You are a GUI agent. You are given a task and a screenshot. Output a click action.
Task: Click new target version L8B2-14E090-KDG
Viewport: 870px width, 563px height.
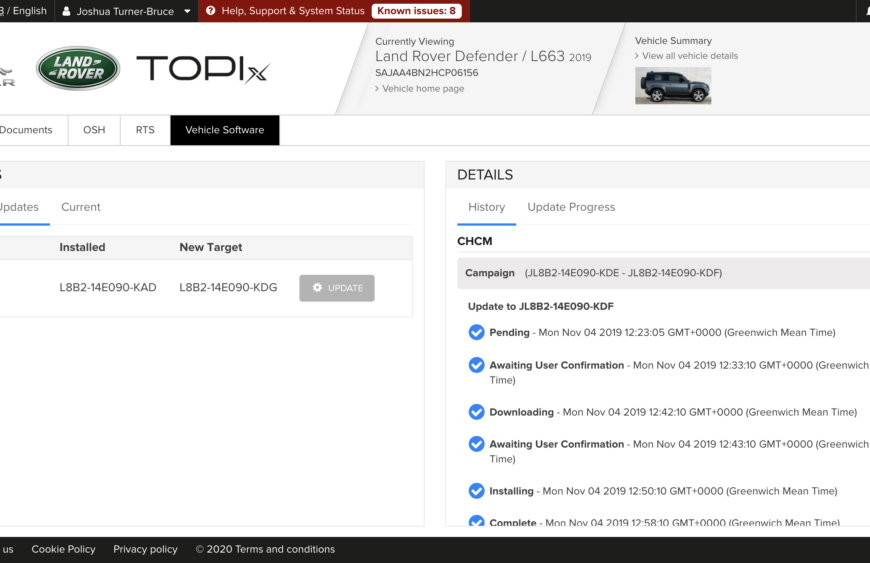tap(228, 287)
